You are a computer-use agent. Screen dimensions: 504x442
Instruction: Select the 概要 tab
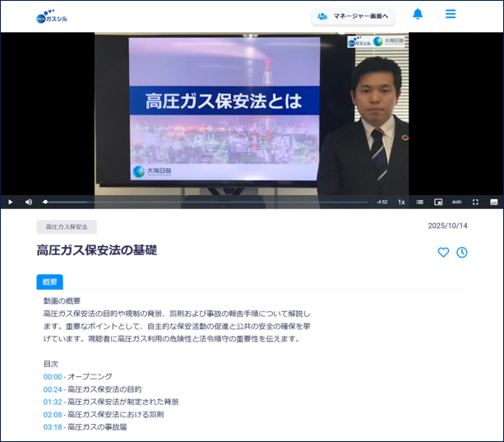click(x=49, y=281)
